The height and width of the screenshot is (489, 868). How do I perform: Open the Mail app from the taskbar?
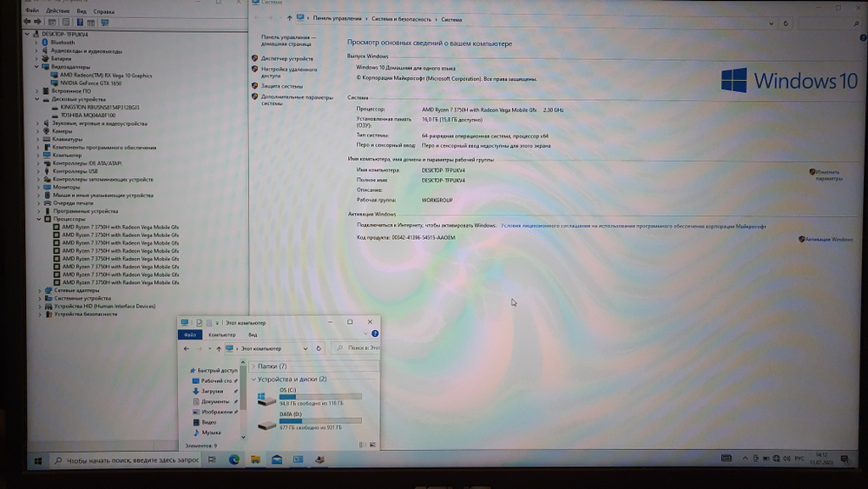coord(277,459)
